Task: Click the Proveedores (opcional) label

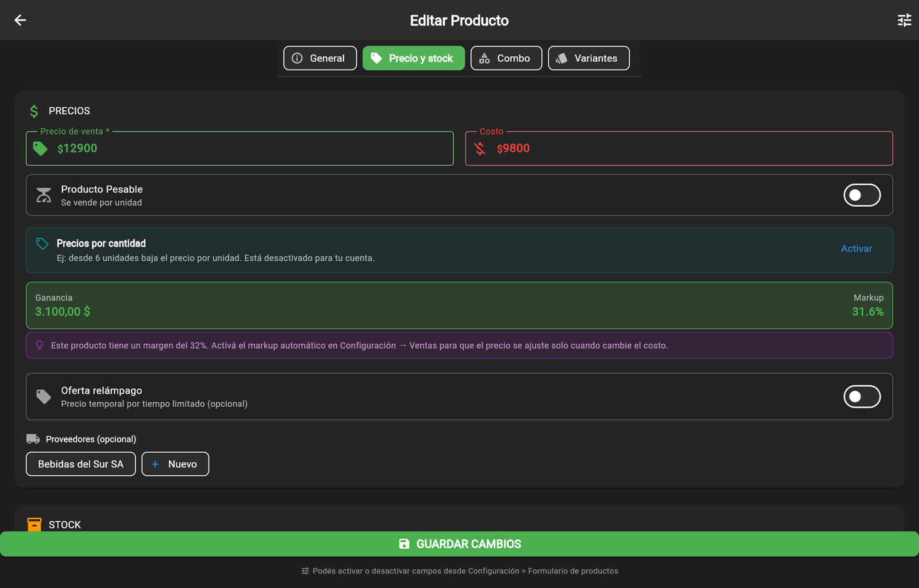Action: pyautogui.click(x=91, y=439)
